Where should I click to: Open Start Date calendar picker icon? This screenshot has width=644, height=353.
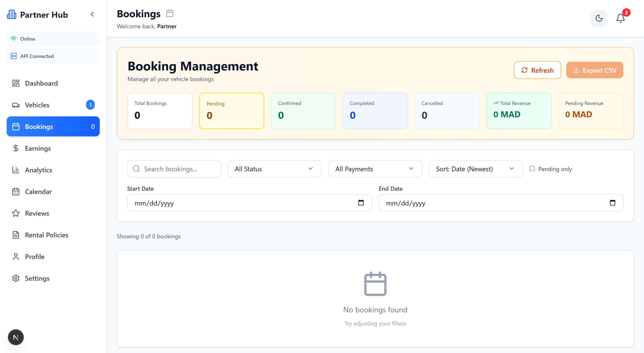[361, 203]
